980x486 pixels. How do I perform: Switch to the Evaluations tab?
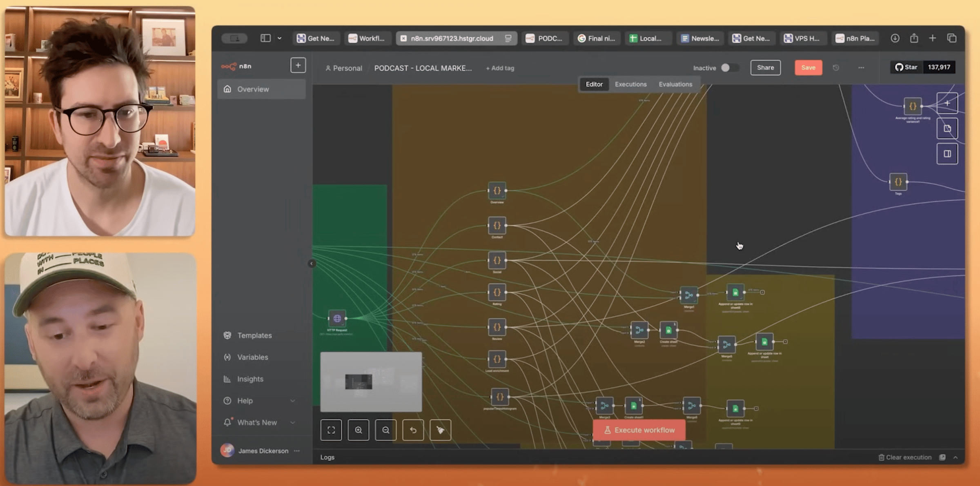(675, 84)
